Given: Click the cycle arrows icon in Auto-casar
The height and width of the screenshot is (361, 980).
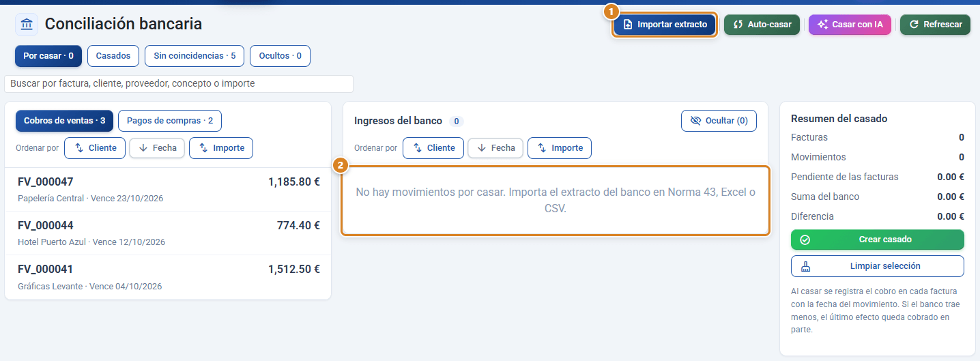Looking at the screenshot, I should click(x=738, y=25).
